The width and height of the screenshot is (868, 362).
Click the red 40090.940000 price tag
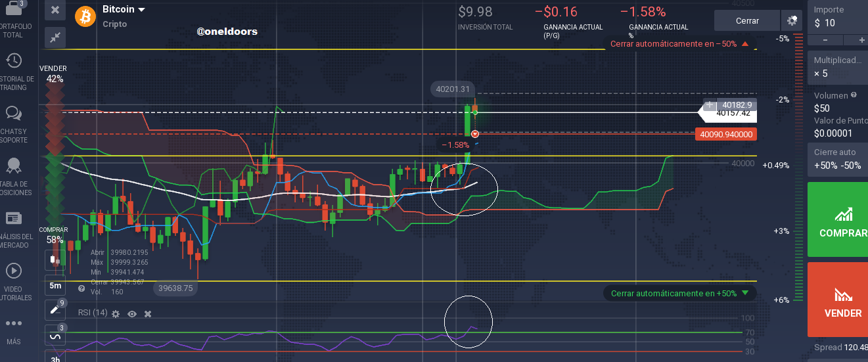point(725,134)
